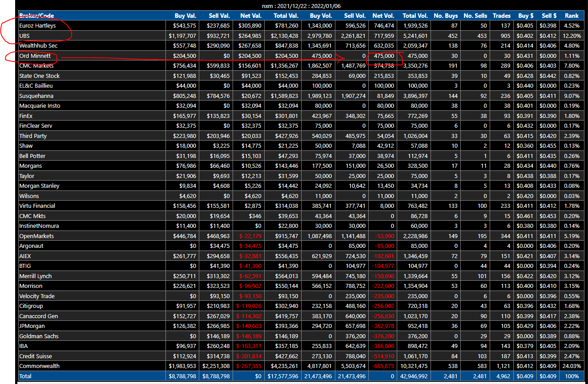Select the Euroz Hartleys broker row
Viewport: 588px width, 384px height.
[302, 25]
